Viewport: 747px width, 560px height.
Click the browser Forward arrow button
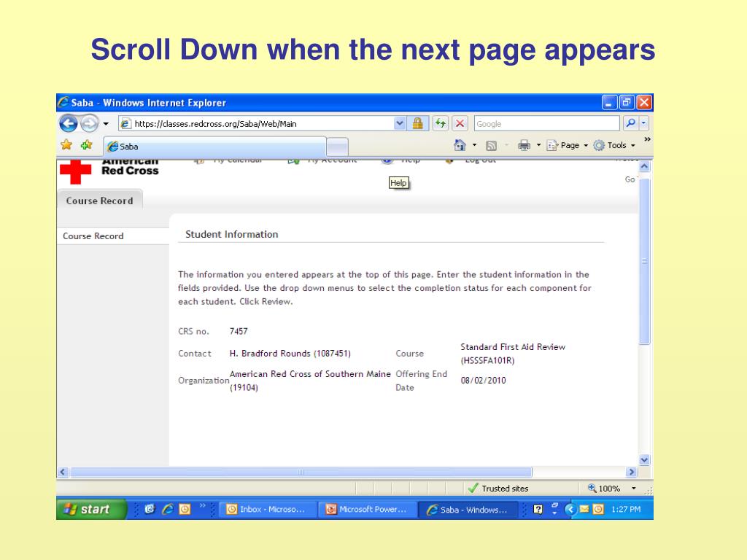89,124
